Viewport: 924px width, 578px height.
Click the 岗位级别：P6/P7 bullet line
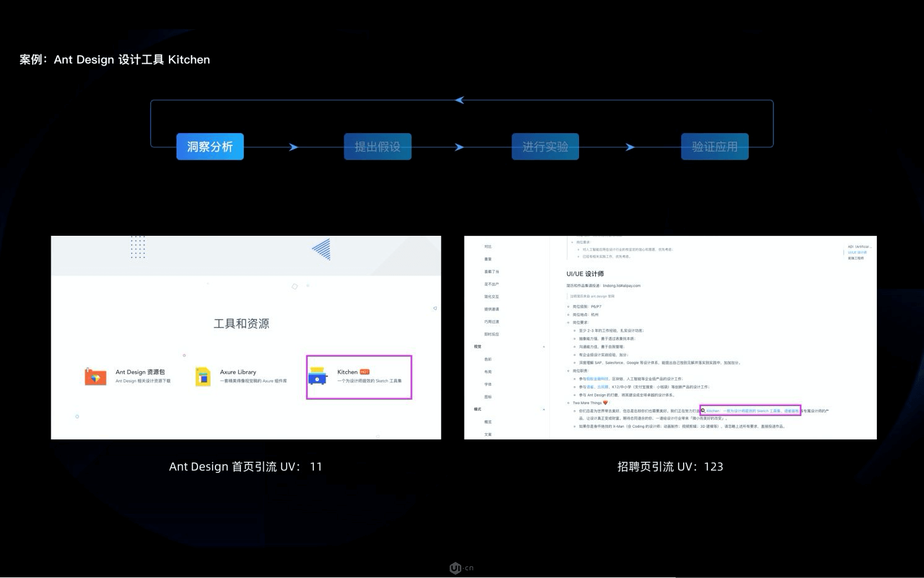tap(587, 306)
